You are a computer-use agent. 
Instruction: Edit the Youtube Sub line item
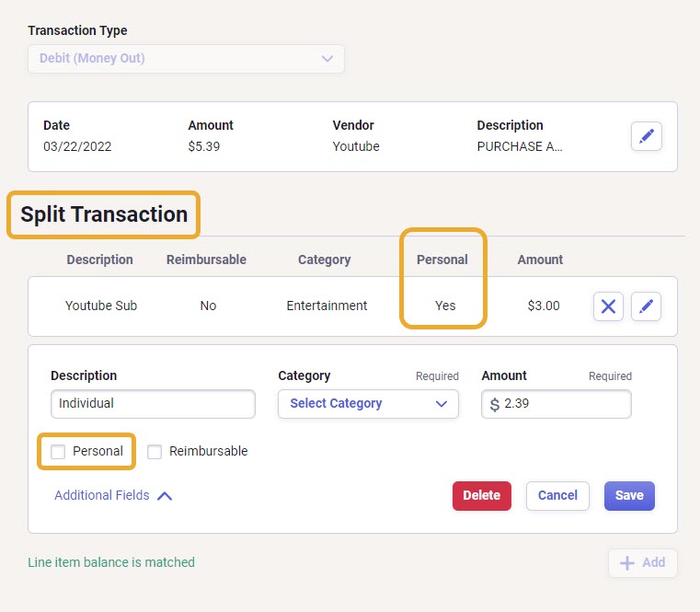pos(646,306)
